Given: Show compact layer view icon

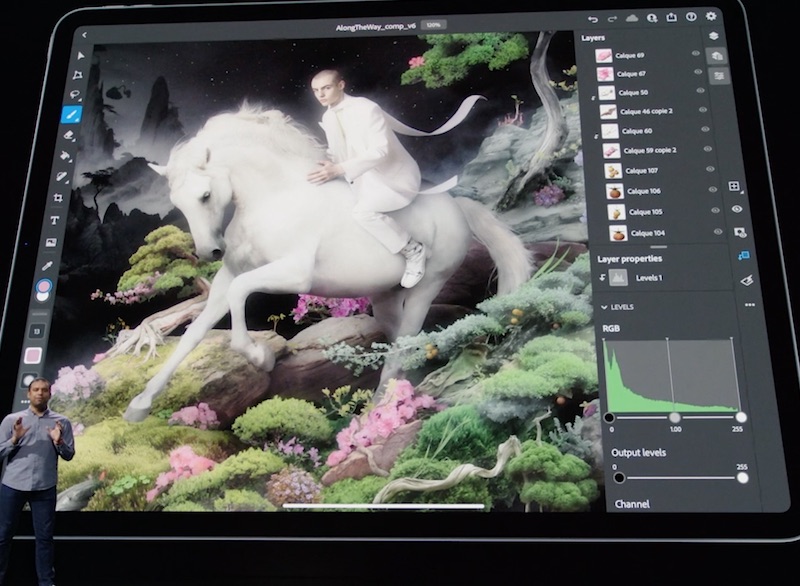Looking at the screenshot, I should (x=713, y=36).
